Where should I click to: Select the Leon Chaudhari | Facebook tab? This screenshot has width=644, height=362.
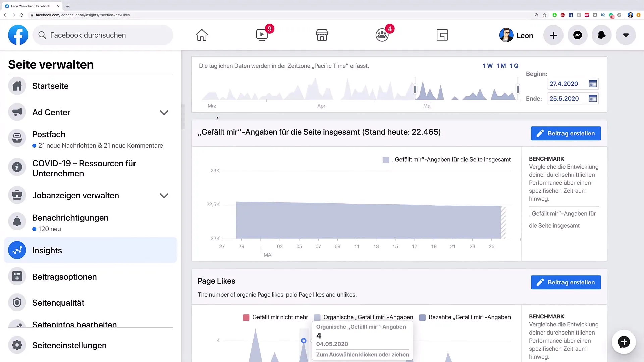pyautogui.click(x=32, y=6)
